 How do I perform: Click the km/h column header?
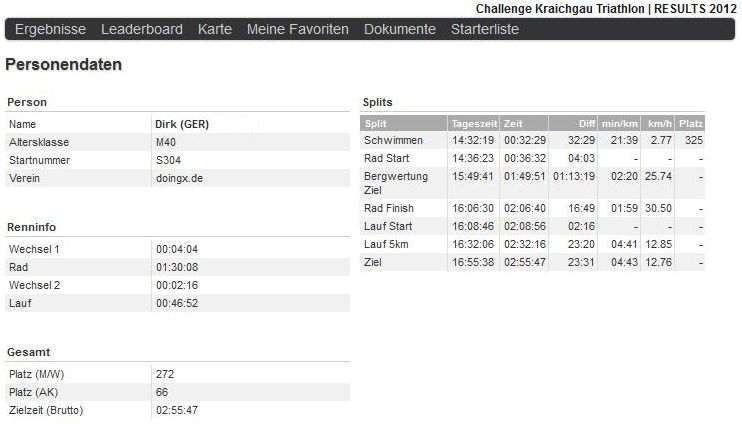[x=659, y=123]
